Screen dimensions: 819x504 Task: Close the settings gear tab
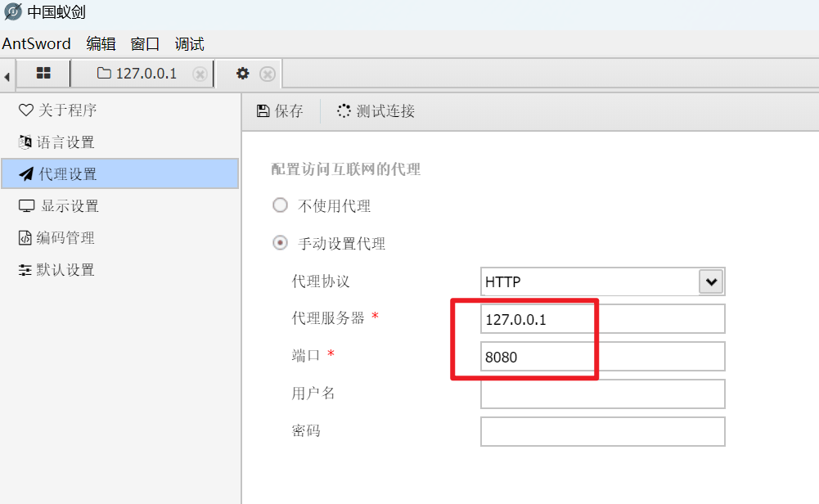coord(268,74)
